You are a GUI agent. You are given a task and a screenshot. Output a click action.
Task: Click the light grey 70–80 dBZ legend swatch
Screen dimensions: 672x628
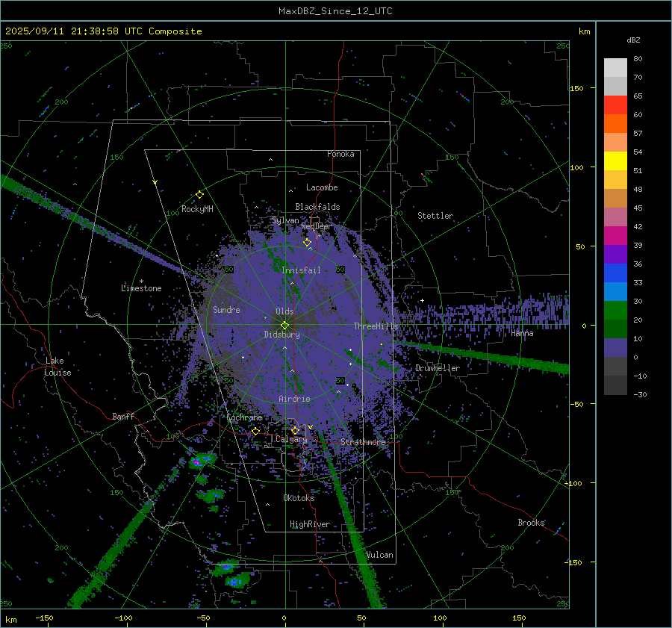[615, 68]
